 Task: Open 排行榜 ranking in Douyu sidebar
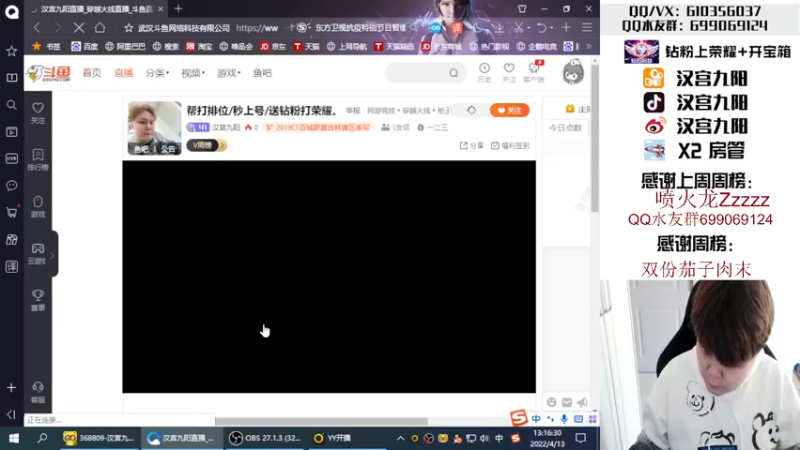click(38, 159)
